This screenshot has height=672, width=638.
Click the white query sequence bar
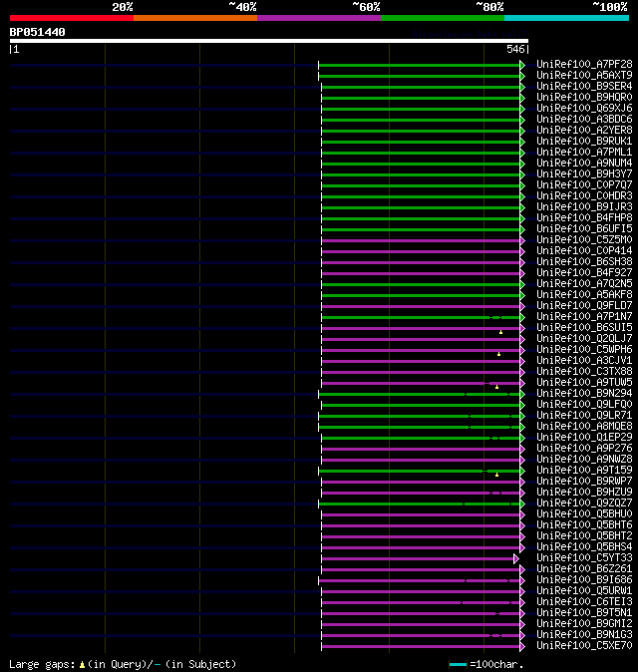pyautogui.click(x=269, y=41)
